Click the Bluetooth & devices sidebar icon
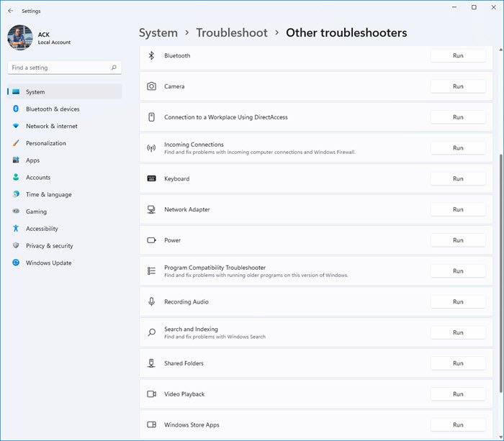Viewport: 504px width, 441px height. tap(16, 109)
